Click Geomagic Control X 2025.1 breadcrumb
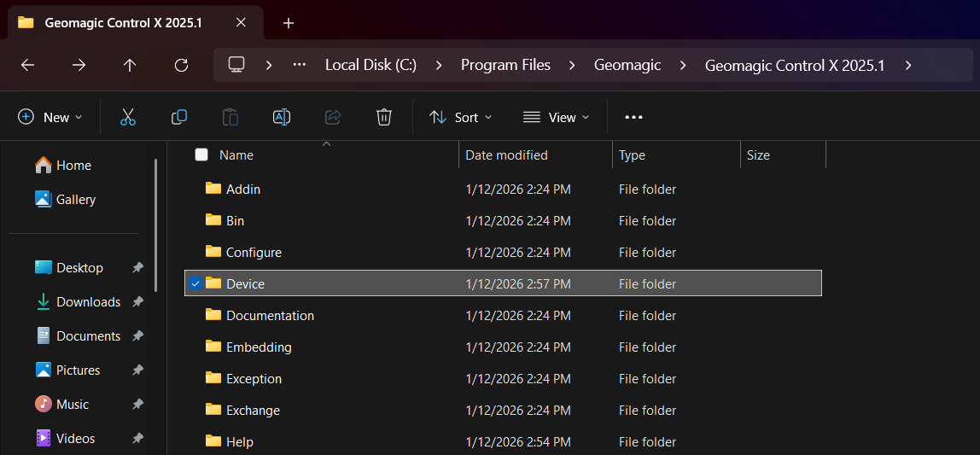Image resolution: width=980 pixels, height=455 pixels. click(795, 65)
